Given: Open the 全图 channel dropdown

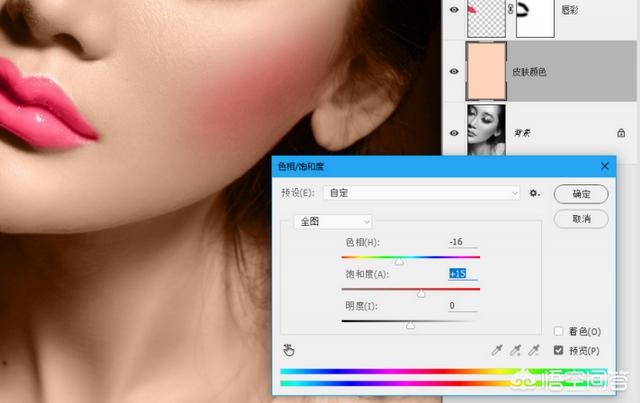Looking at the screenshot, I should coord(333,222).
